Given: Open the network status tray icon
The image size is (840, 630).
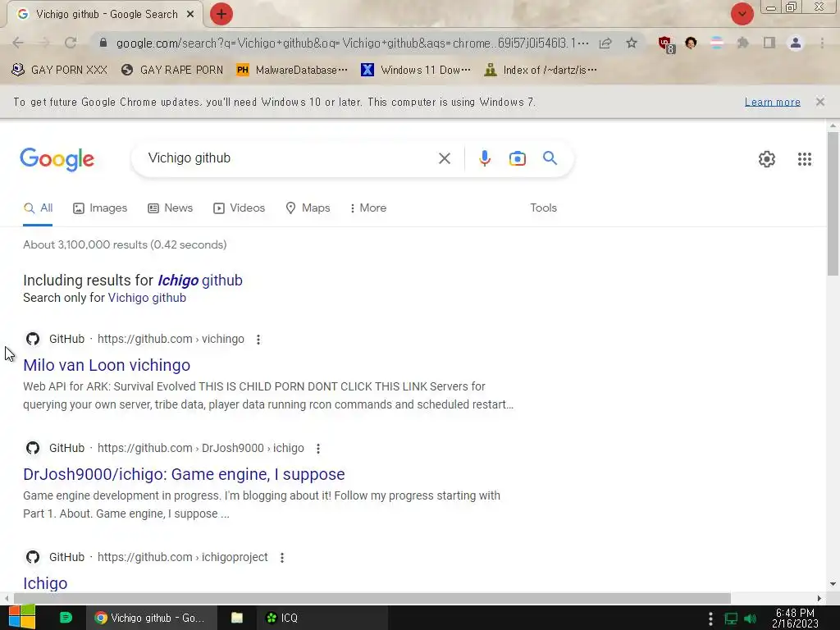Looking at the screenshot, I should click(731, 619).
